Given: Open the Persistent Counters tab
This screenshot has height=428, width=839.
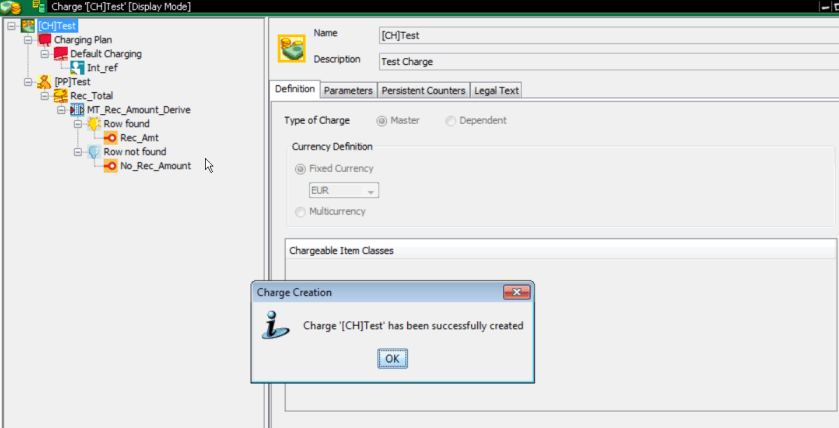Looking at the screenshot, I should (424, 90).
